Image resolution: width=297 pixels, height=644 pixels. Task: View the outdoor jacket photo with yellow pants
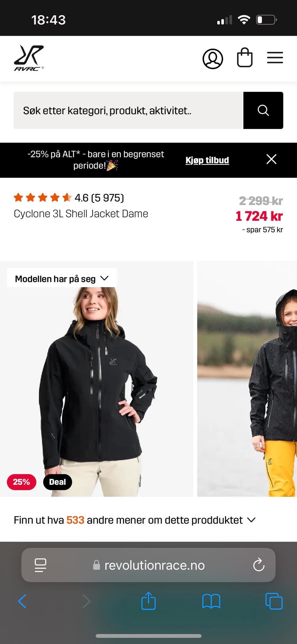click(x=247, y=379)
